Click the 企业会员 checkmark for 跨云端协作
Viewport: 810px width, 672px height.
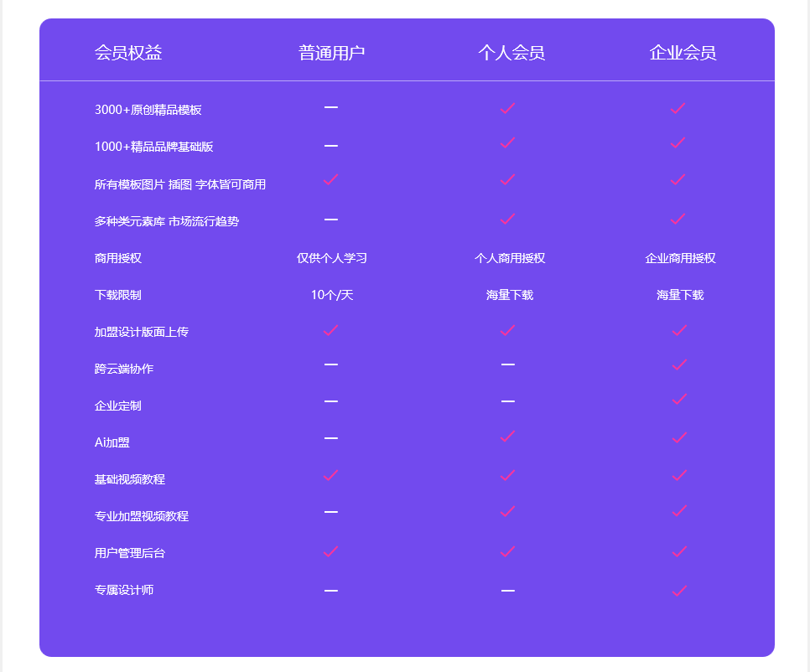pos(677,367)
